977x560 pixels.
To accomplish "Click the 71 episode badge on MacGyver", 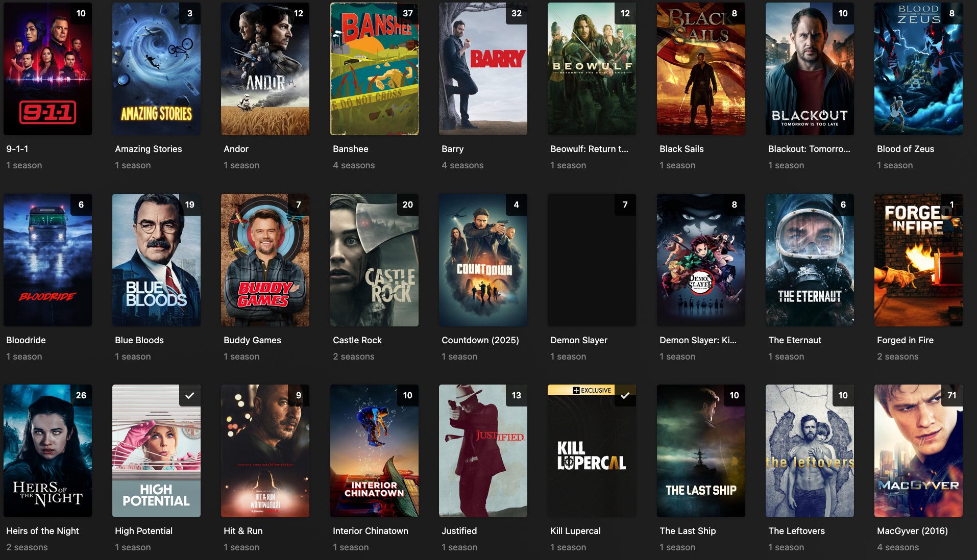I will 952,395.
